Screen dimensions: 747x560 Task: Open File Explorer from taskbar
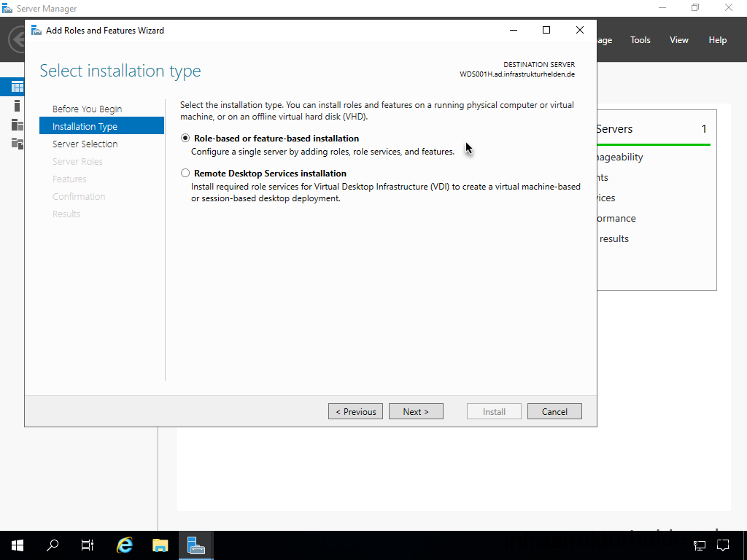pos(160,545)
